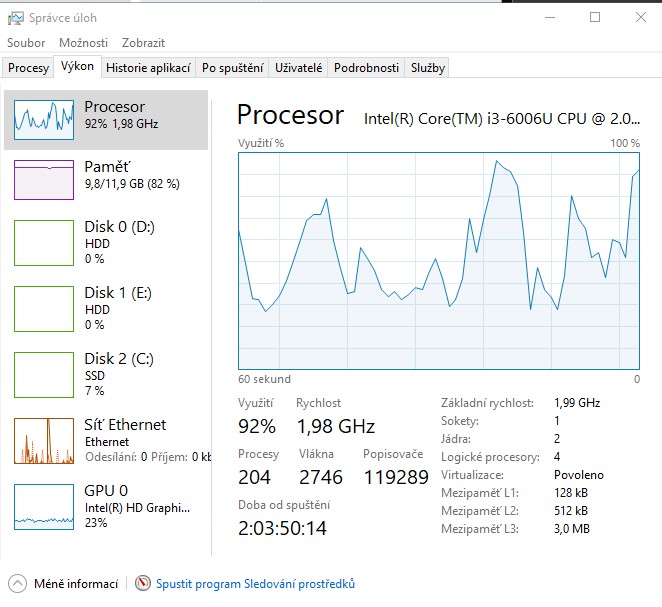The height and width of the screenshot is (607, 662).
Task: Click the Popisovače count 119289
Action: tap(396, 477)
